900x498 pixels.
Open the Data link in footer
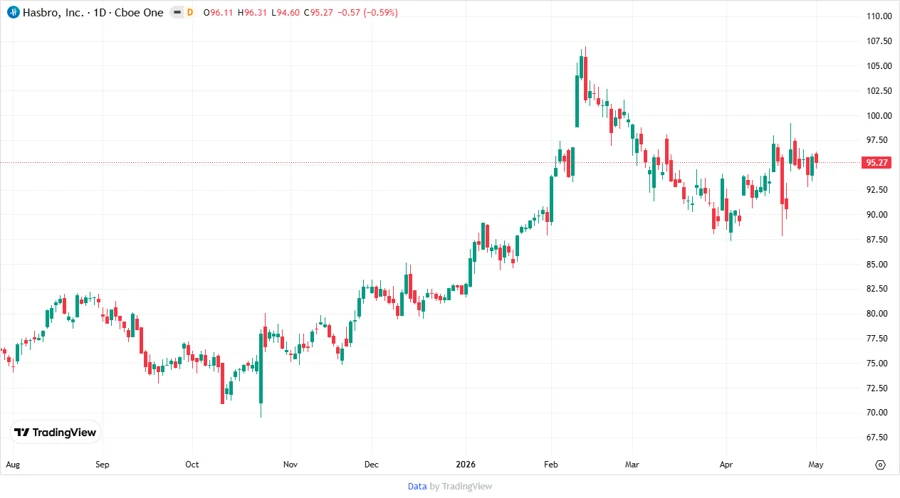coord(417,487)
